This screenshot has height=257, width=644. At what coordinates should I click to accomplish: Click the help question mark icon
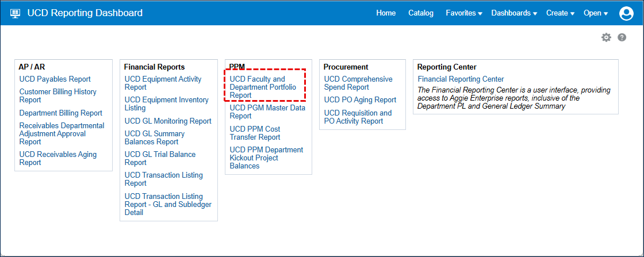[x=622, y=37]
